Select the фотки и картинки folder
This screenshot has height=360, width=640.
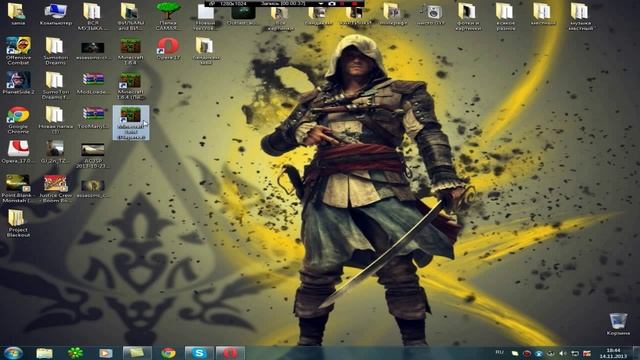[x=468, y=16]
